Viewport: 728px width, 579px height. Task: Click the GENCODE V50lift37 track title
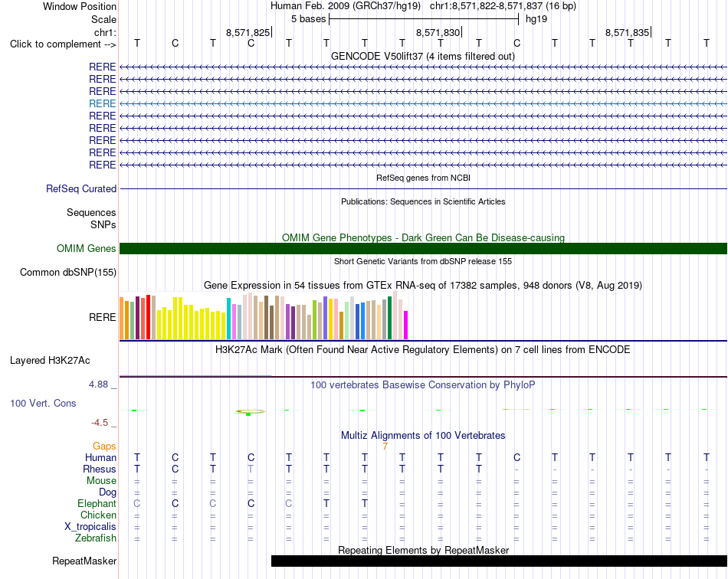[x=423, y=56]
